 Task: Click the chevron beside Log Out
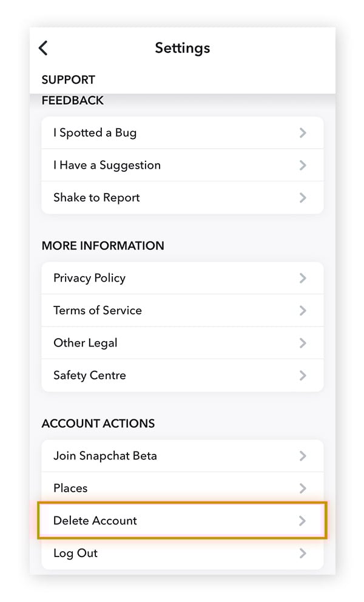pos(302,553)
